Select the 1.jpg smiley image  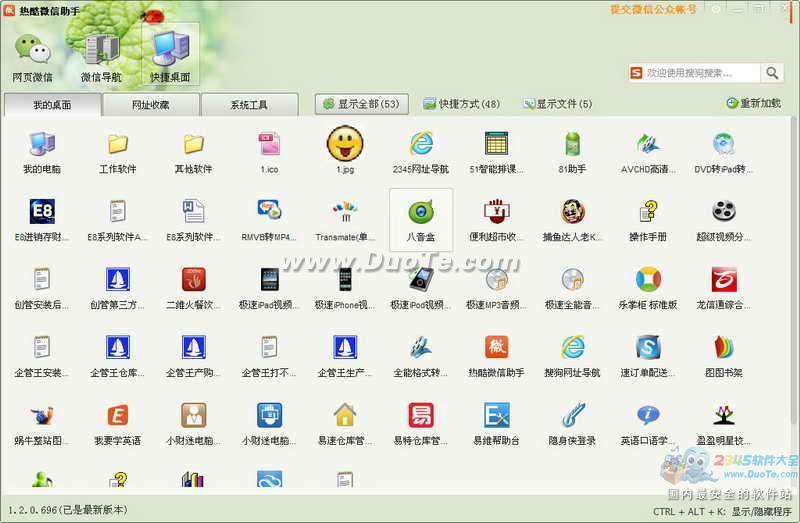[345, 151]
